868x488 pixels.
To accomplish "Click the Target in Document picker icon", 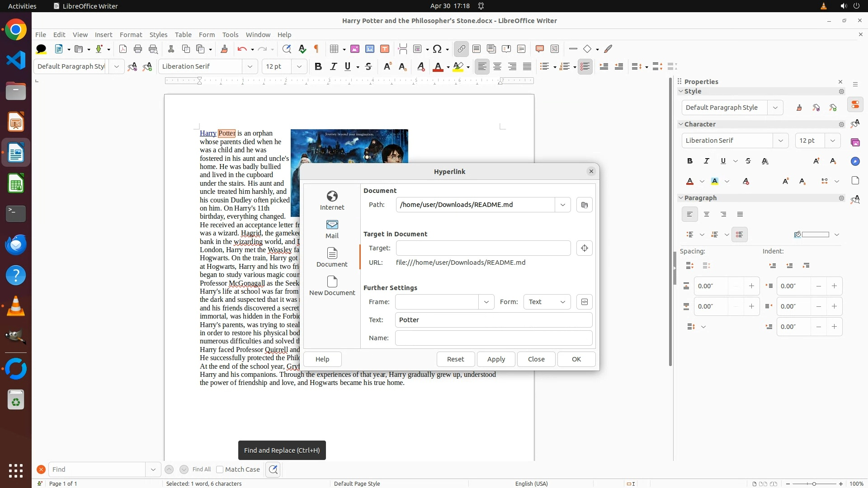I will pos(584,248).
